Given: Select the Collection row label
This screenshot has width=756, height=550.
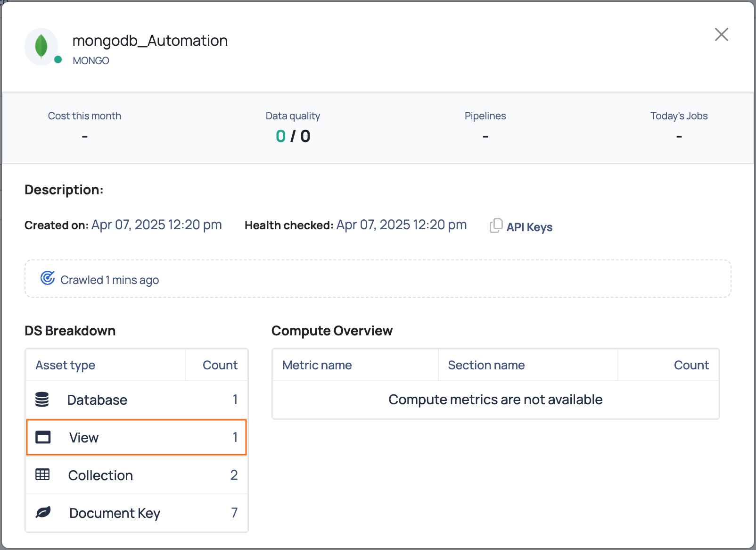Looking at the screenshot, I should tap(100, 475).
